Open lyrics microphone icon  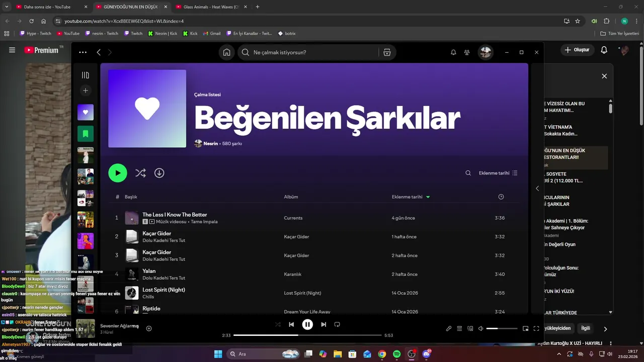pyautogui.click(x=449, y=328)
